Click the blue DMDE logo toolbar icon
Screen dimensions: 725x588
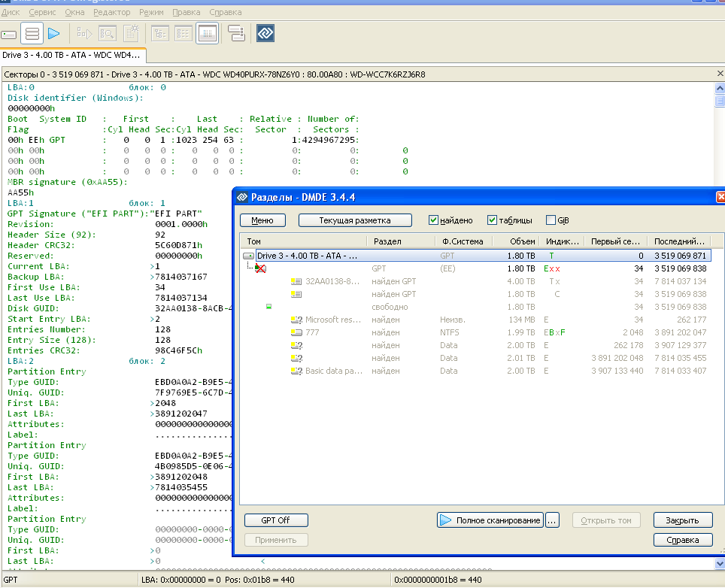[x=265, y=34]
